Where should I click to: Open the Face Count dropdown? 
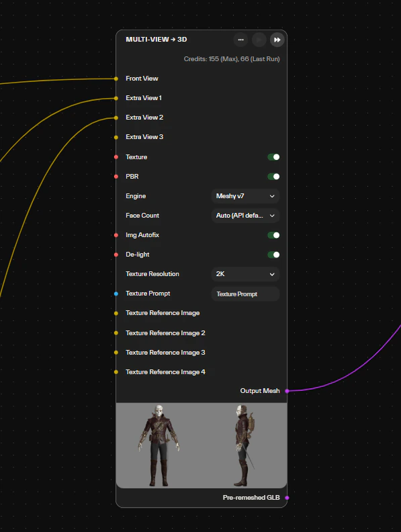245,216
